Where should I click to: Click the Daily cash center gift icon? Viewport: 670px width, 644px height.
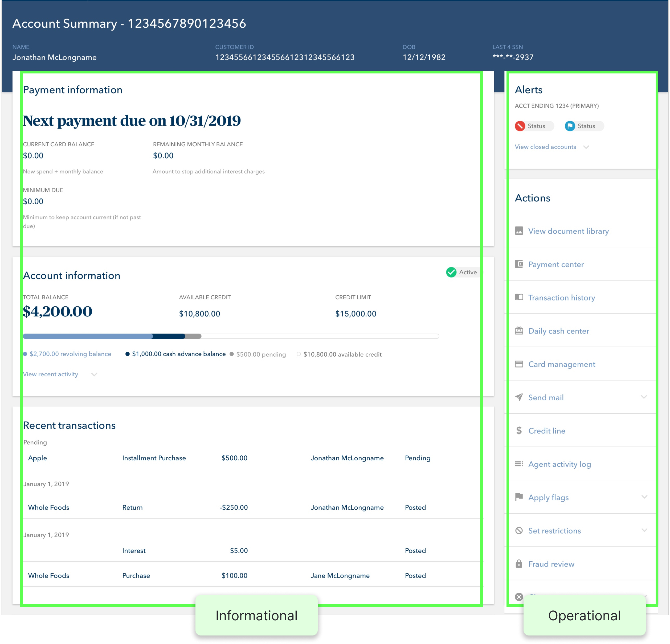click(519, 331)
